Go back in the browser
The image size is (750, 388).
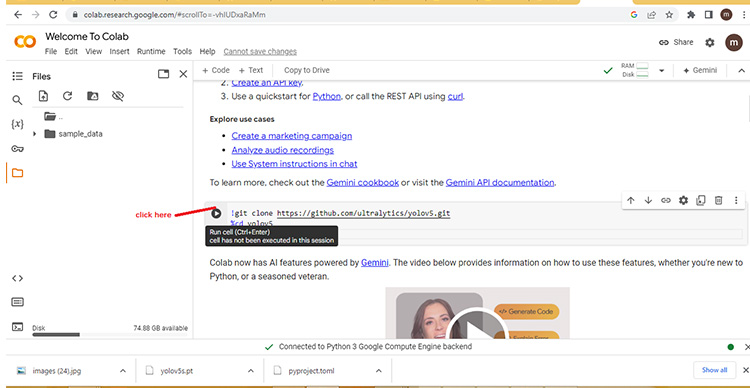click(x=18, y=15)
